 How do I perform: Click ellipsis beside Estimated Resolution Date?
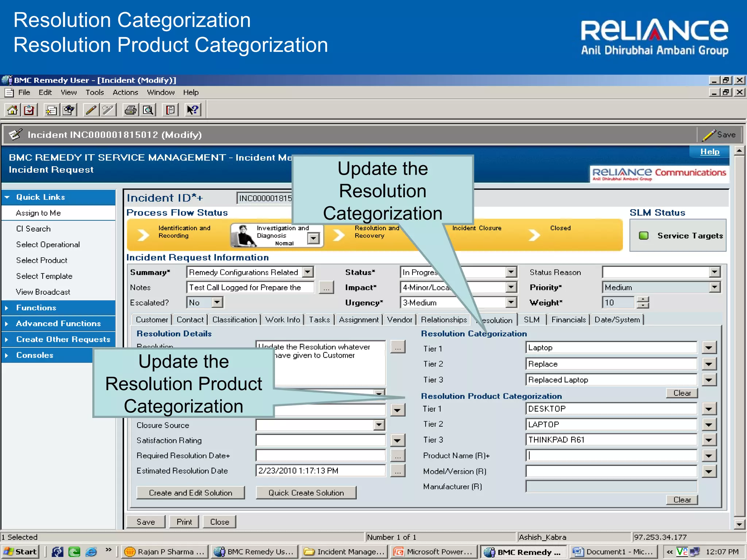click(398, 471)
